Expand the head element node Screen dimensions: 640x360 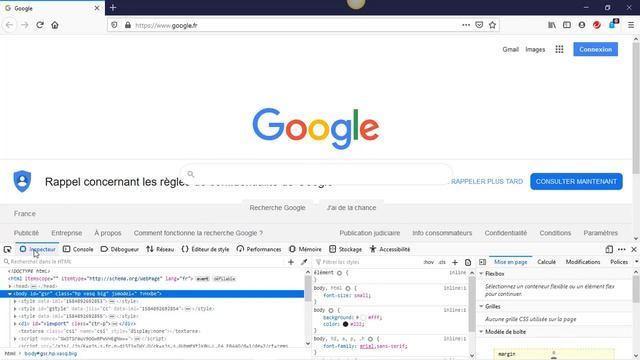(10, 286)
